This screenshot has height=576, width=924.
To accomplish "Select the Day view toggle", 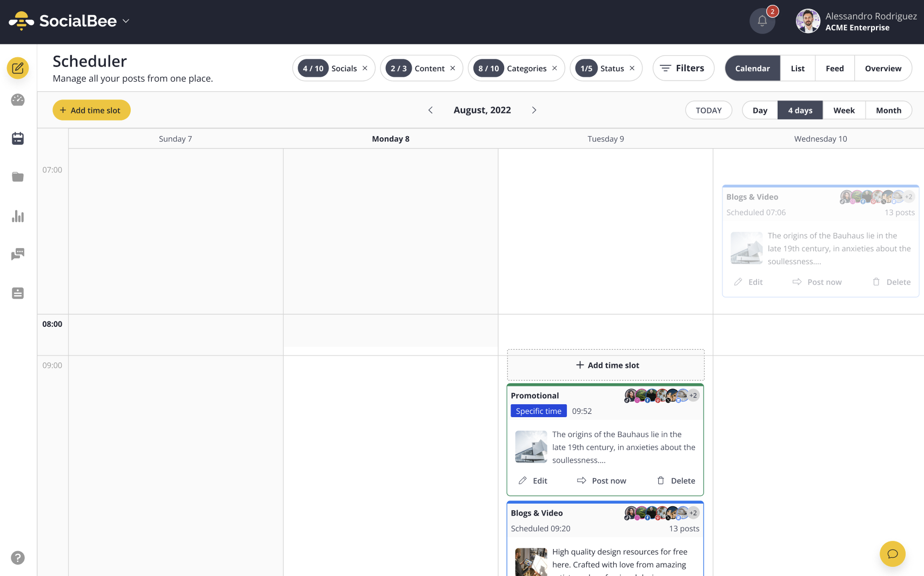I will 760,110.
